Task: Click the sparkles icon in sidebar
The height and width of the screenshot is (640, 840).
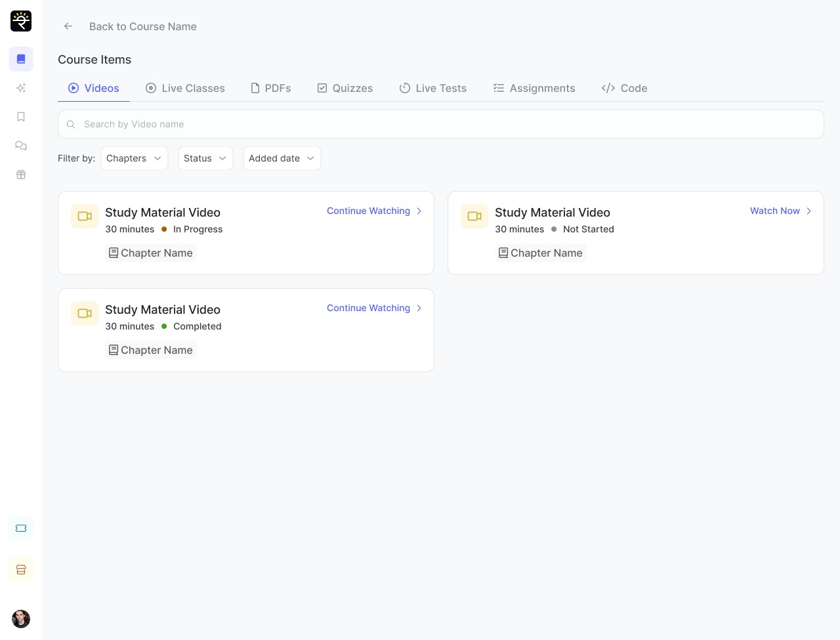Action: pyautogui.click(x=21, y=88)
